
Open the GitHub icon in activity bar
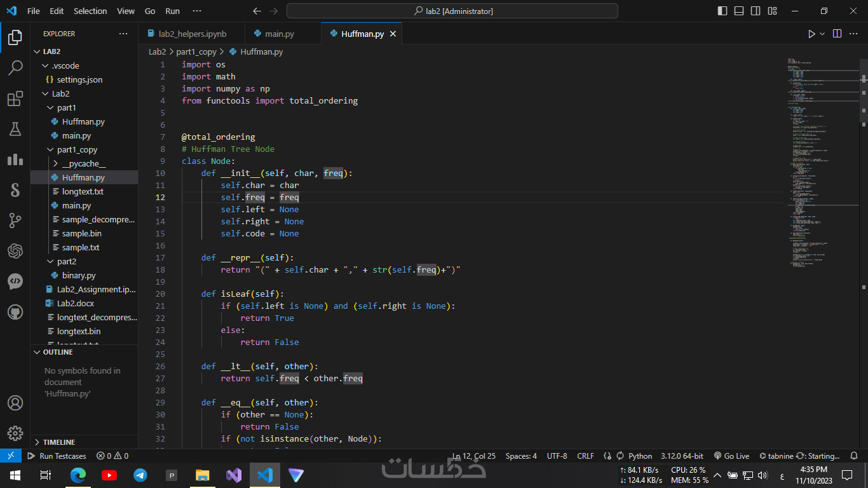15,312
